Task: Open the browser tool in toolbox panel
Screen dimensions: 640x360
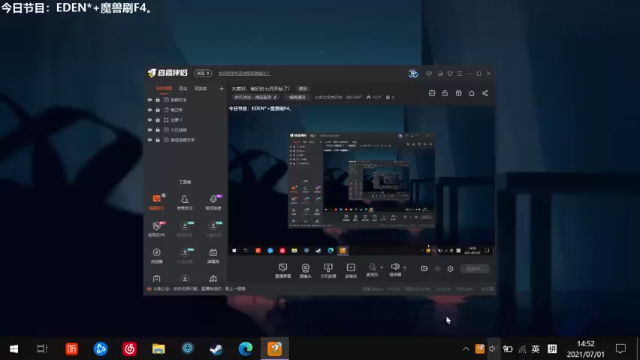Action: (156, 256)
